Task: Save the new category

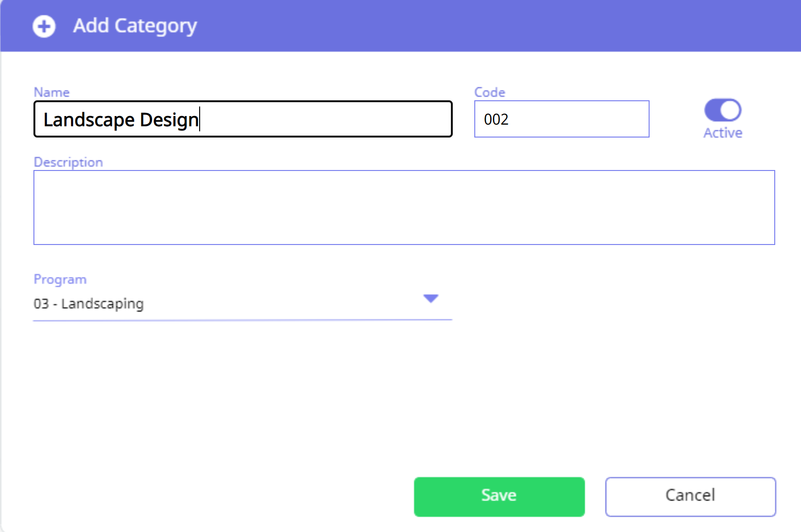Action: 499,497
